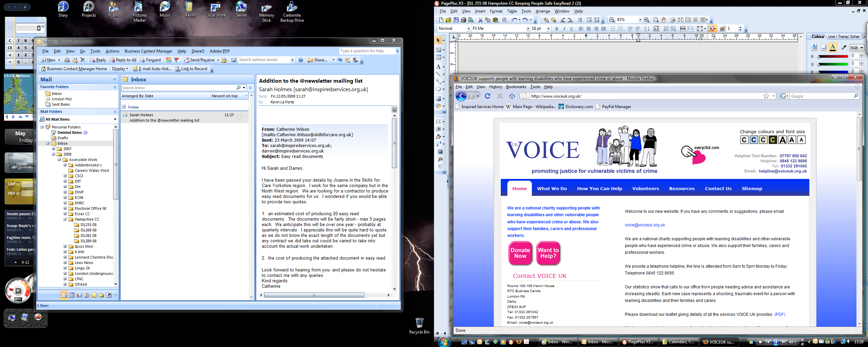Open All Mail Items dropdown
This screenshot has width=868, height=347.
click(x=115, y=119)
